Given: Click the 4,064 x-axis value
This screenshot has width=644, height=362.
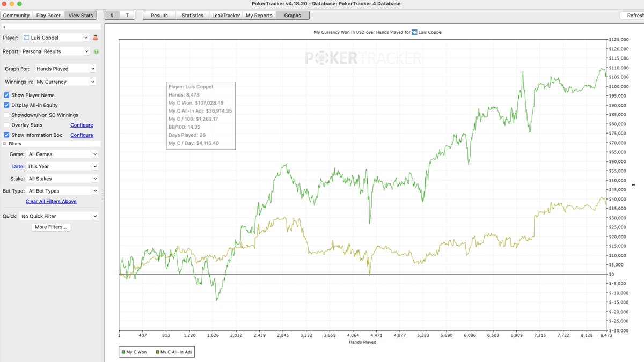Looking at the screenshot, I should click(353, 335).
